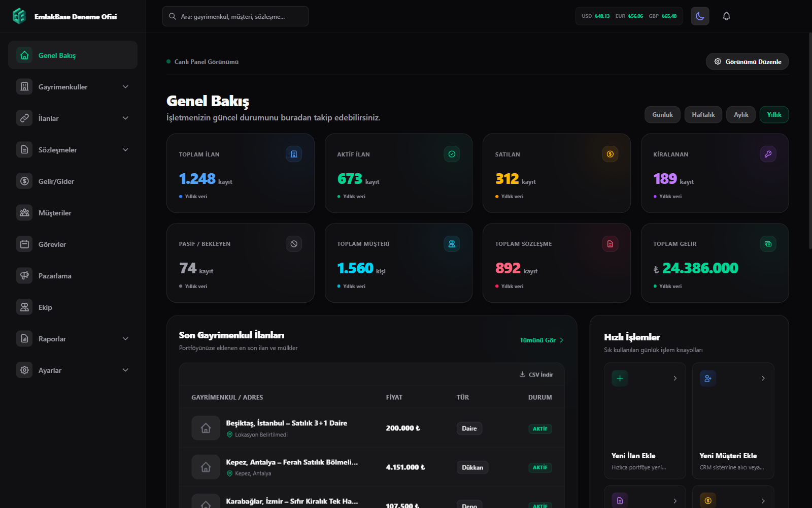Click the Görevler calendar icon
The height and width of the screenshot is (508, 812).
point(24,244)
